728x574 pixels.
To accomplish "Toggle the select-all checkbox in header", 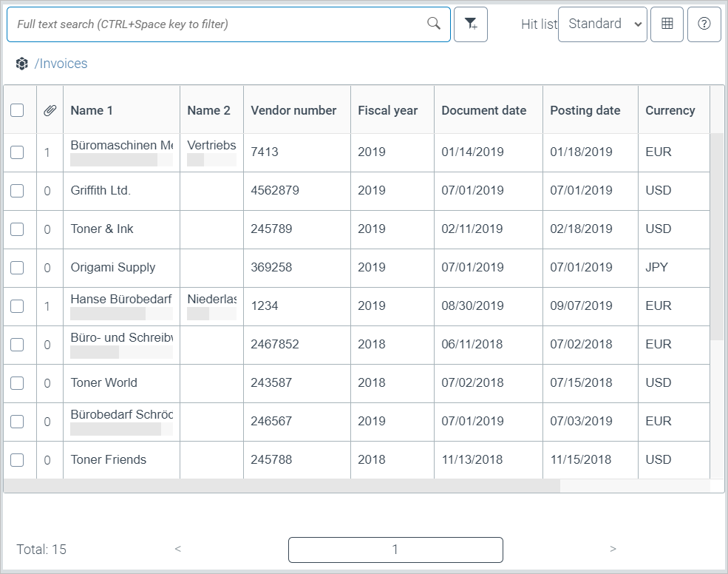I will pyautogui.click(x=17, y=110).
